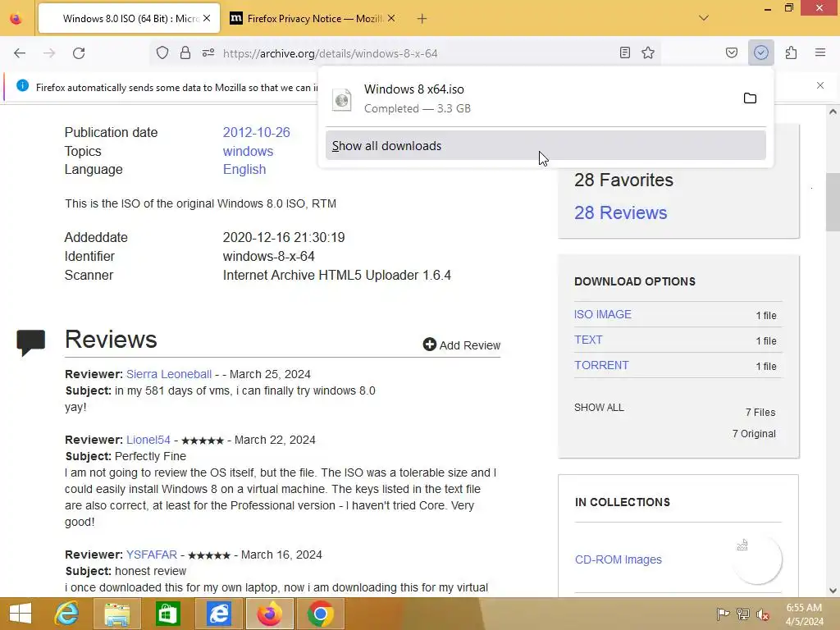
Task: Open the windows topic link
Action: click(248, 151)
